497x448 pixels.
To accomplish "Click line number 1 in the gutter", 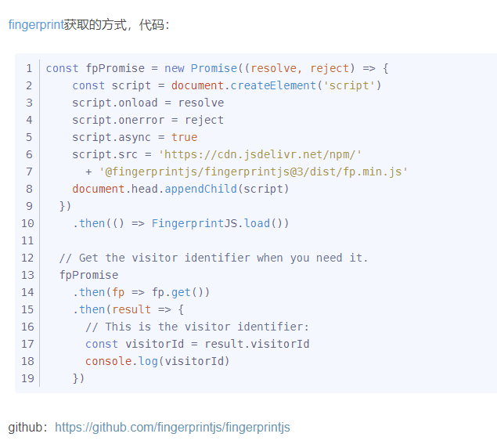I will [x=29, y=68].
